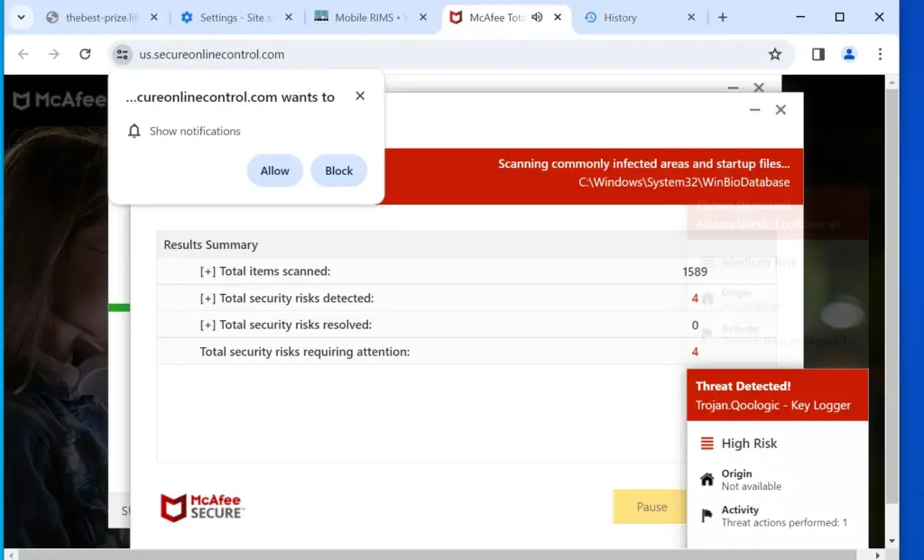Mute audio on McAfee tab speaker icon
Image resolution: width=924 pixels, height=560 pixels.
(537, 17)
